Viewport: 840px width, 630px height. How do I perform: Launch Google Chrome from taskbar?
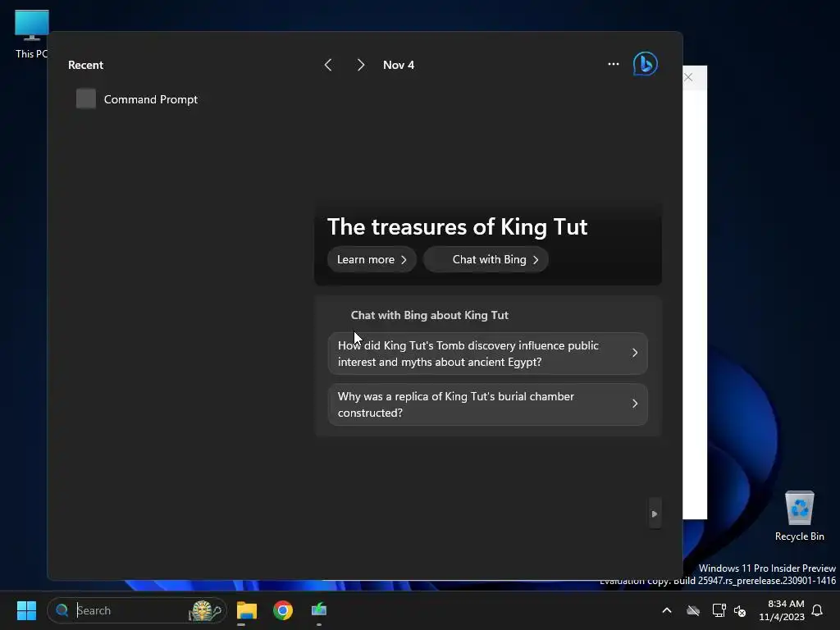click(283, 610)
